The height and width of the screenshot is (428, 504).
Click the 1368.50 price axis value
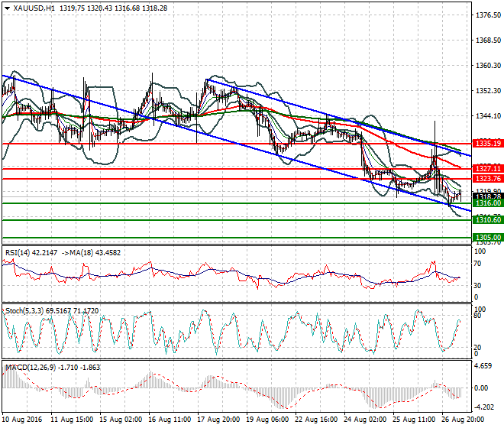pyautogui.click(x=488, y=41)
